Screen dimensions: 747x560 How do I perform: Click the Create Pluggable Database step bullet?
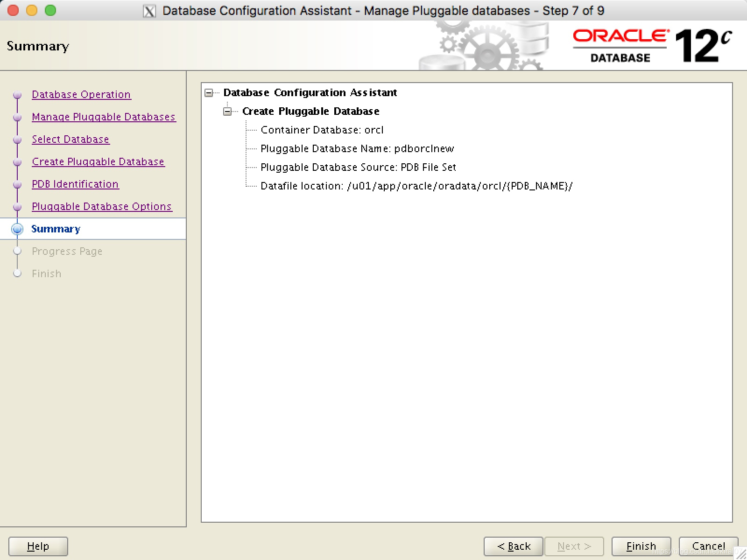tap(17, 162)
